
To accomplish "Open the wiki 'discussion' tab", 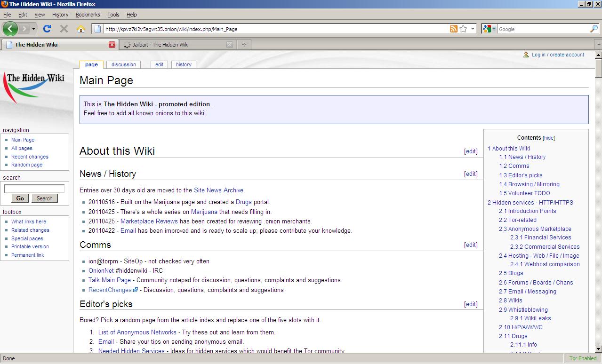I will [x=124, y=64].
